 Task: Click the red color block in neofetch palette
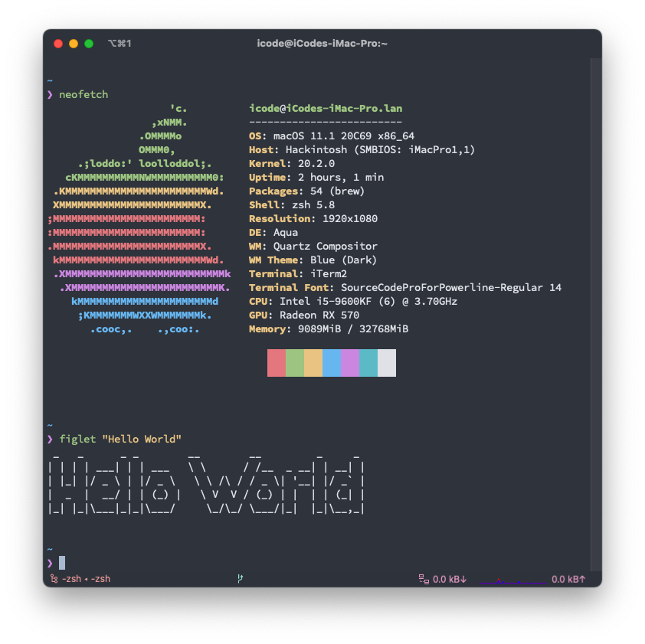(x=277, y=363)
